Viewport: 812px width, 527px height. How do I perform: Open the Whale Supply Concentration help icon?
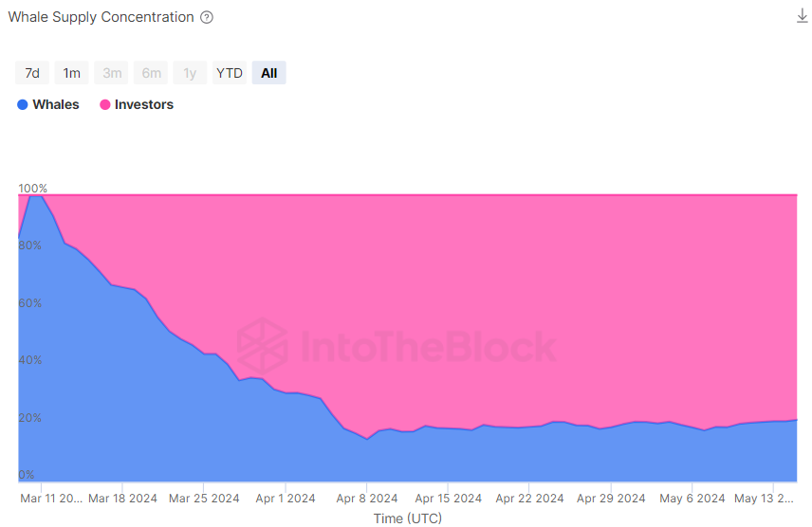point(207,17)
